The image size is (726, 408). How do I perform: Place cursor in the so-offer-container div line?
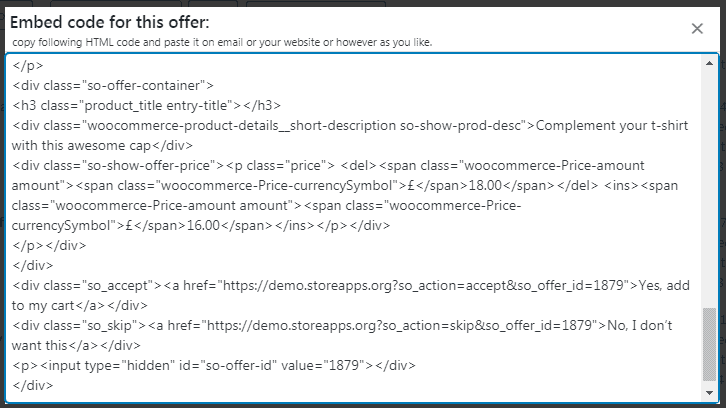point(113,86)
